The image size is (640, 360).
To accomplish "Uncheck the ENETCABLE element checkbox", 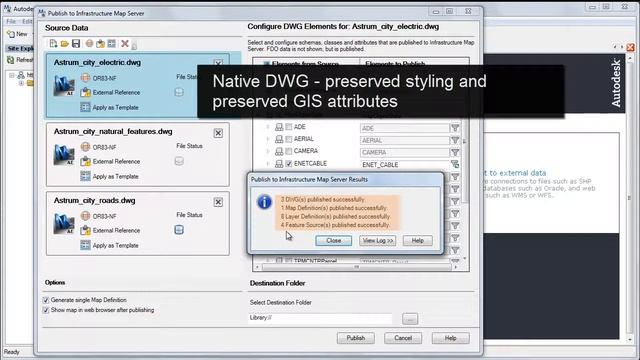I will (289, 164).
